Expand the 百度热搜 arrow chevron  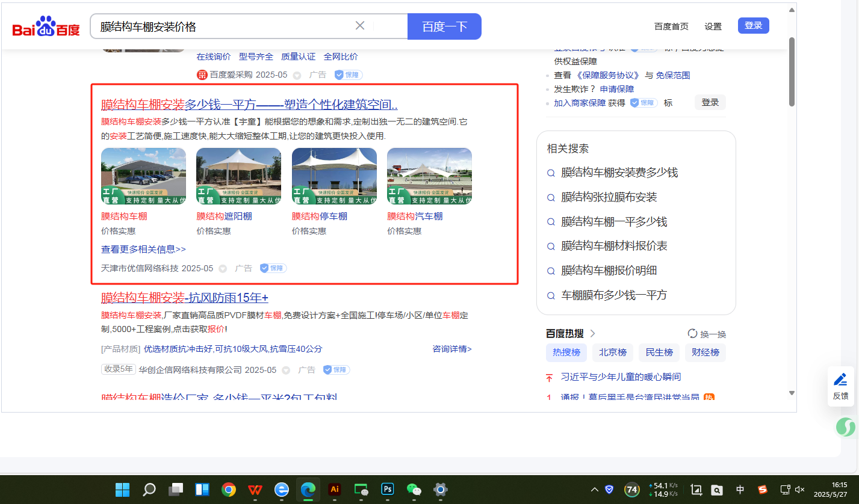click(592, 334)
